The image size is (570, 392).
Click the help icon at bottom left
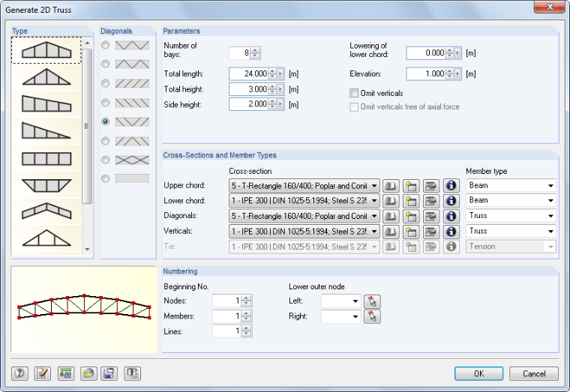[19, 373]
